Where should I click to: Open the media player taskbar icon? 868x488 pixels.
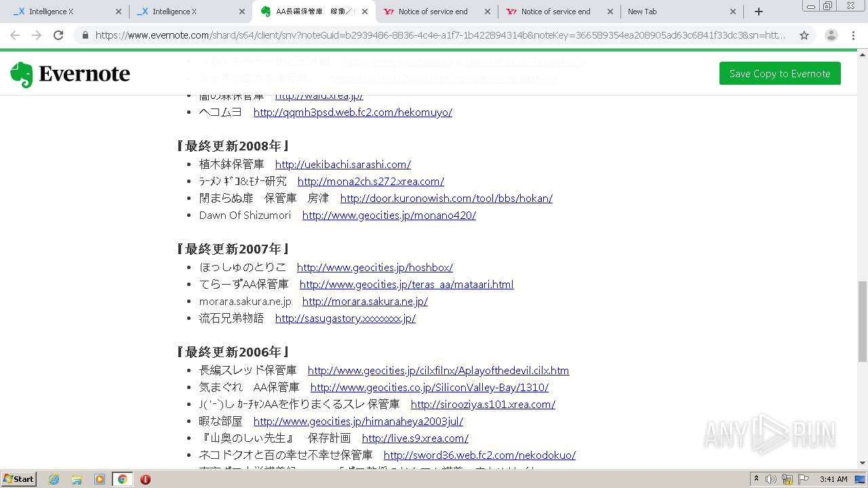(x=100, y=479)
